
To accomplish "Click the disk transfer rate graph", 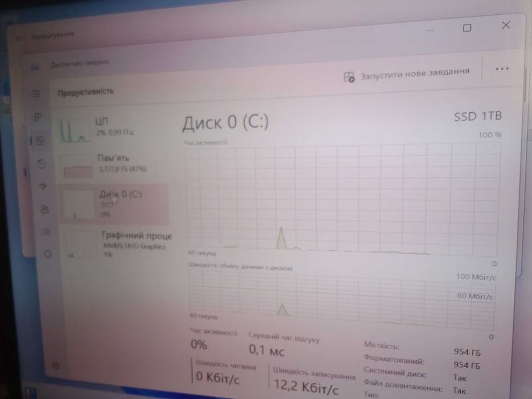I will click(342, 300).
